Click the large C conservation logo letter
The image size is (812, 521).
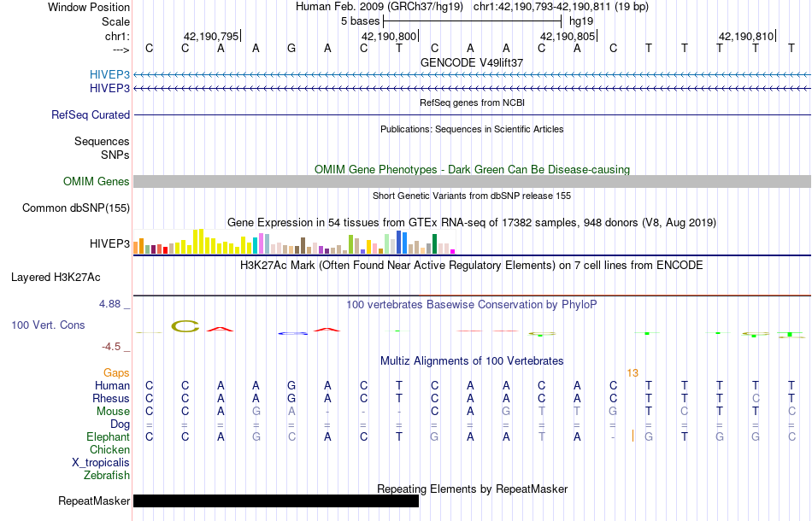[185, 326]
